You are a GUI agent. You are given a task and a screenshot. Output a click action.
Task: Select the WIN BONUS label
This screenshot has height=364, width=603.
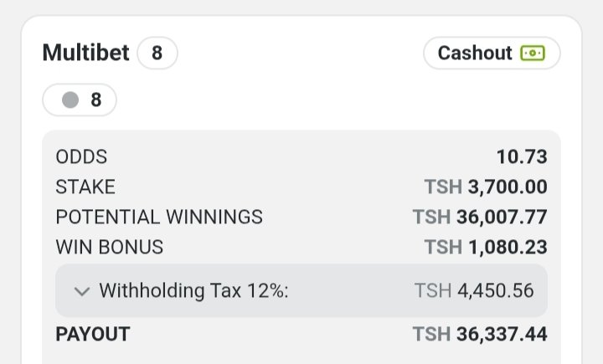tap(109, 247)
